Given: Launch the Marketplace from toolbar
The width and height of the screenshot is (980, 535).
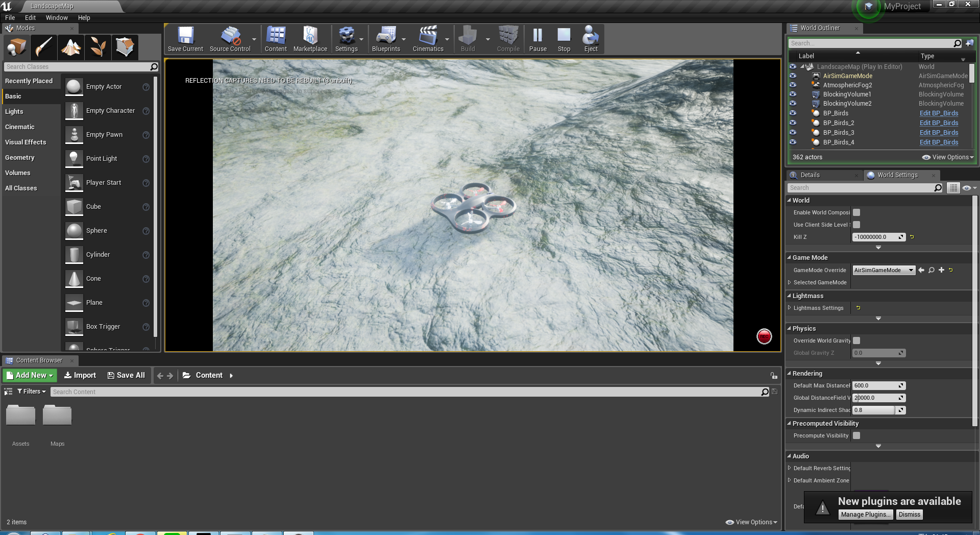Looking at the screenshot, I should 310,39.
